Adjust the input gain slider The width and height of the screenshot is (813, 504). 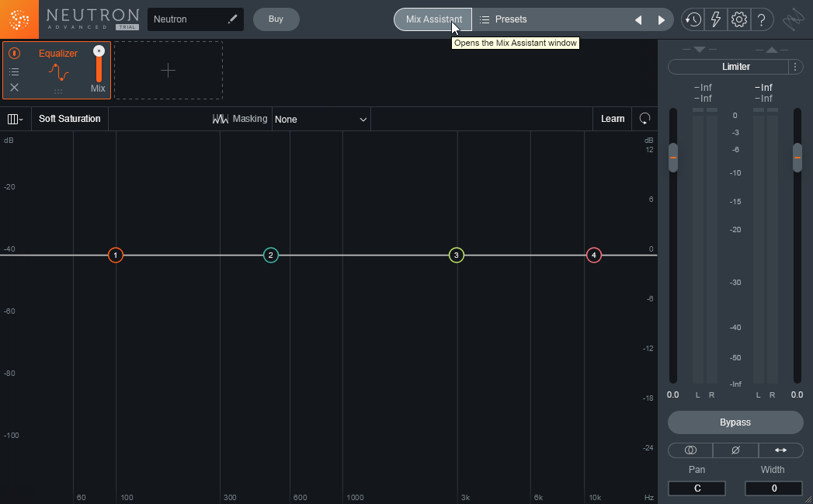[673, 158]
